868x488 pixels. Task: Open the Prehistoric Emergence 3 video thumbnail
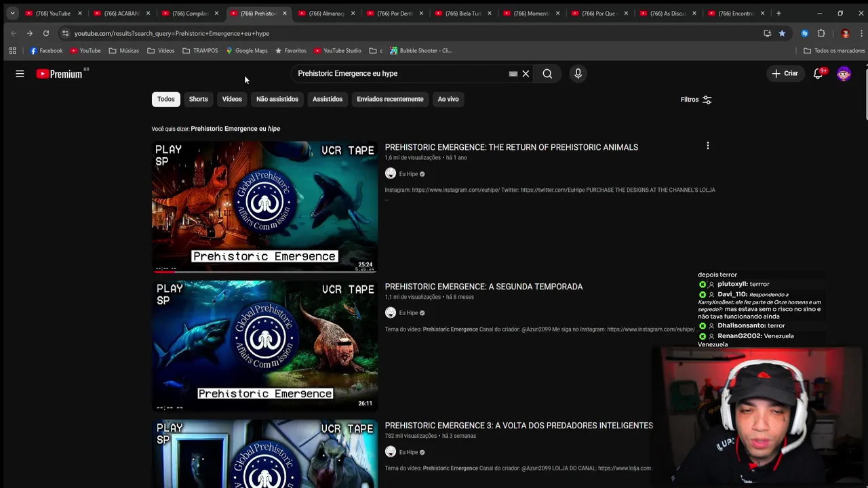[264, 453]
